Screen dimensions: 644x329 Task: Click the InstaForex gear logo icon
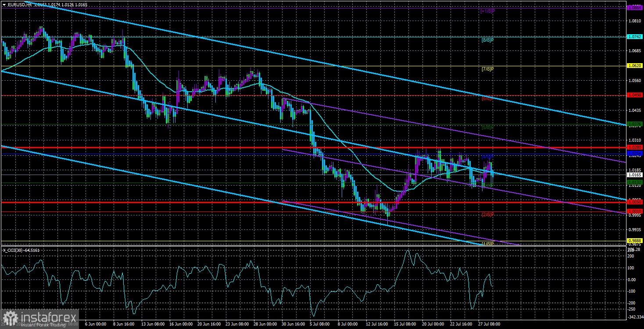10,317
